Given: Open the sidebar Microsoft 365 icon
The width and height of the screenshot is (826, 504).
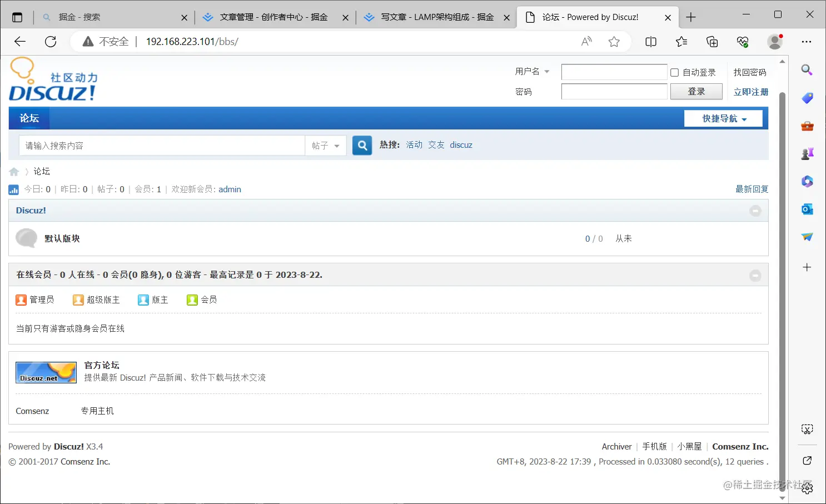Looking at the screenshot, I should tap(807, 181).
